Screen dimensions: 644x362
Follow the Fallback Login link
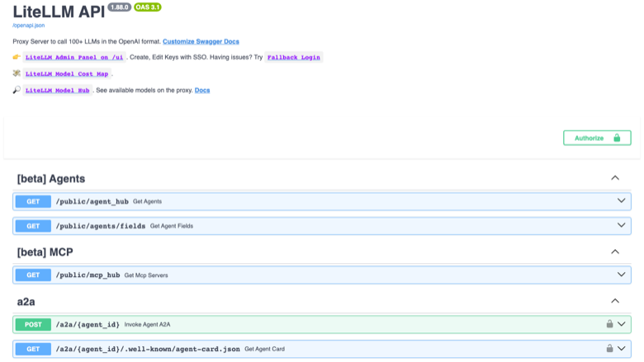294,58
